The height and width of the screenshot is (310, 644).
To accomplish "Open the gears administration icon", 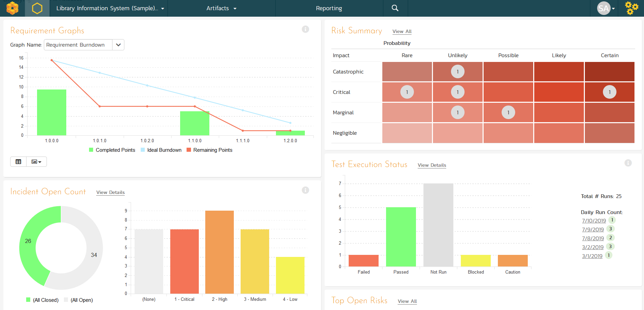I will pos(631,8).
